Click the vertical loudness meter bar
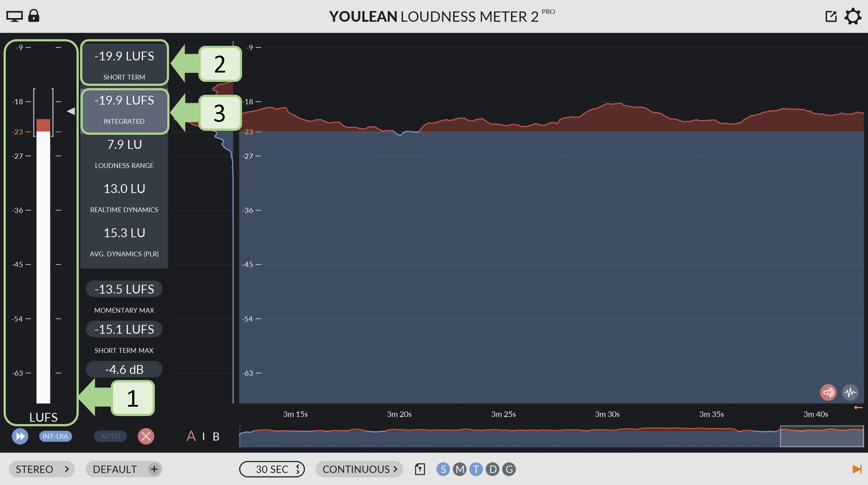This screenshot has height=485, width=868. (x=43, y=261)
